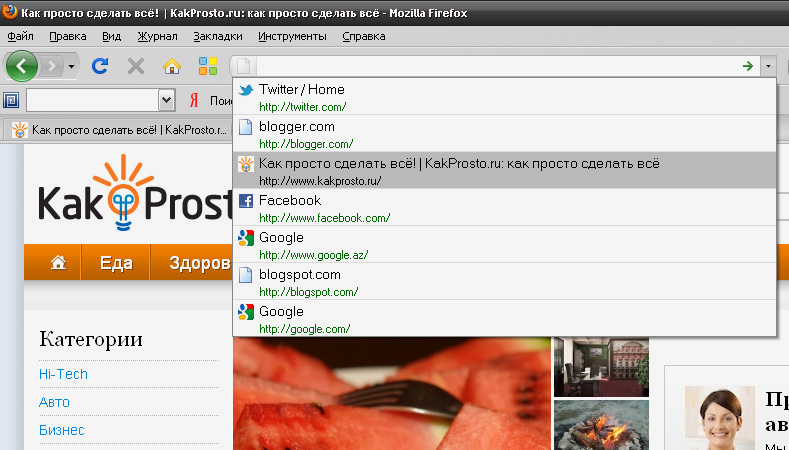Click the Facebook favicon in dropdown

pos(246,201)
